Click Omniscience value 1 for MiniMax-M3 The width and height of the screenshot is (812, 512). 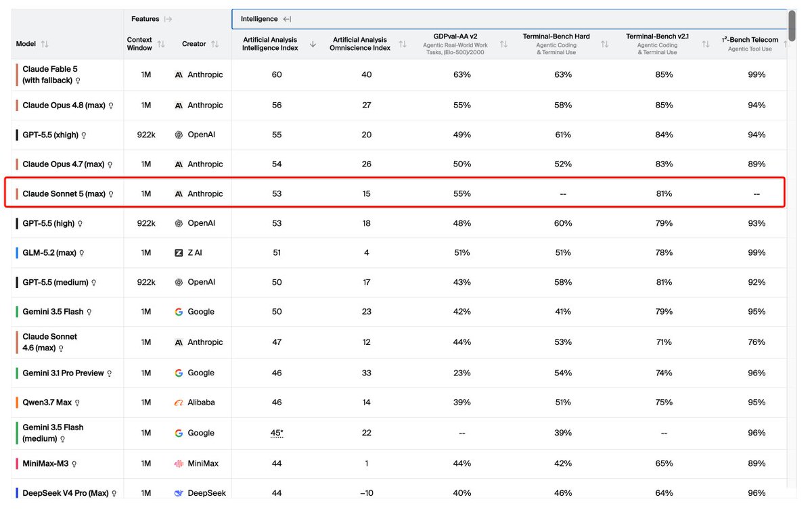pos(366,464)
